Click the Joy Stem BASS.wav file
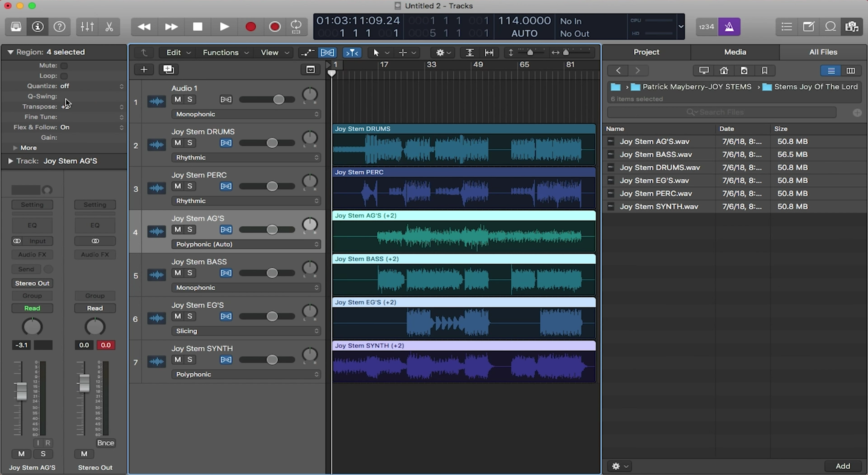The width and height of the screenshot is (868, 475). [655, 154]
